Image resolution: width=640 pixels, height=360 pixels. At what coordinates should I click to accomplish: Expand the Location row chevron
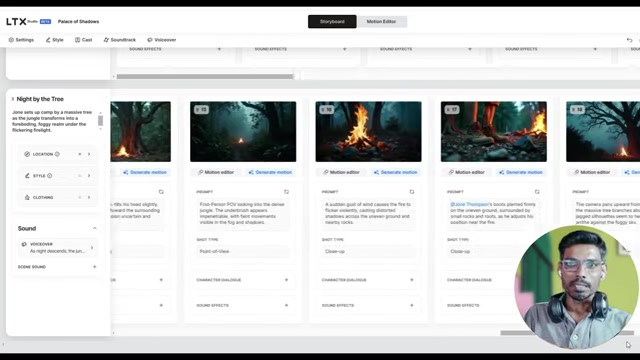[x=89, y=154]
